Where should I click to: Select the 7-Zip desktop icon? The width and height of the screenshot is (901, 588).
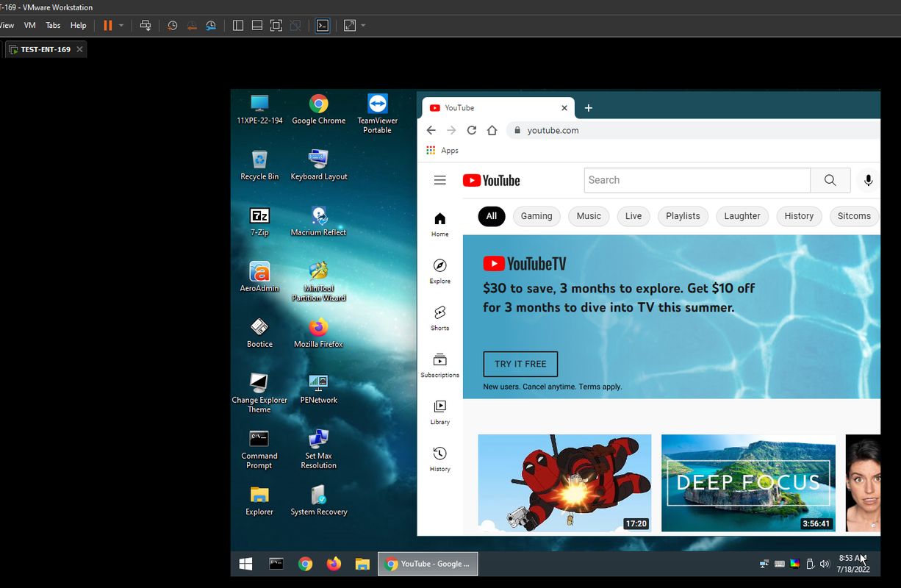[259, 221]
